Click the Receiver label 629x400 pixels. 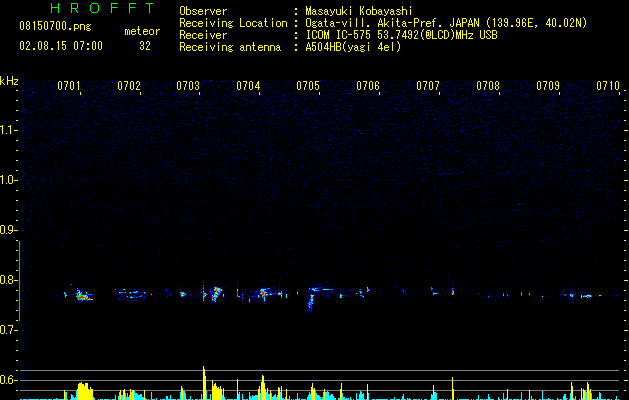click(203, 35)
